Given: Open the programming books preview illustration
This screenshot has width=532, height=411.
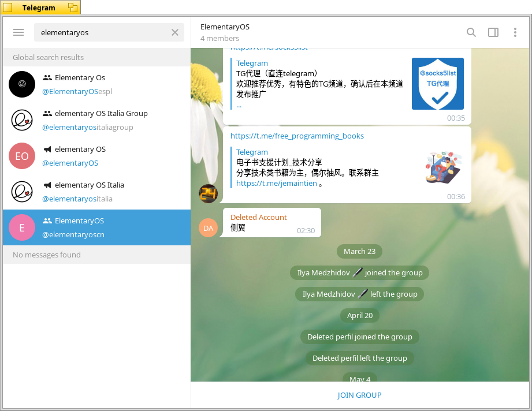Looking at the screenshot, I should pyautogui.click(x=444, y=167).
